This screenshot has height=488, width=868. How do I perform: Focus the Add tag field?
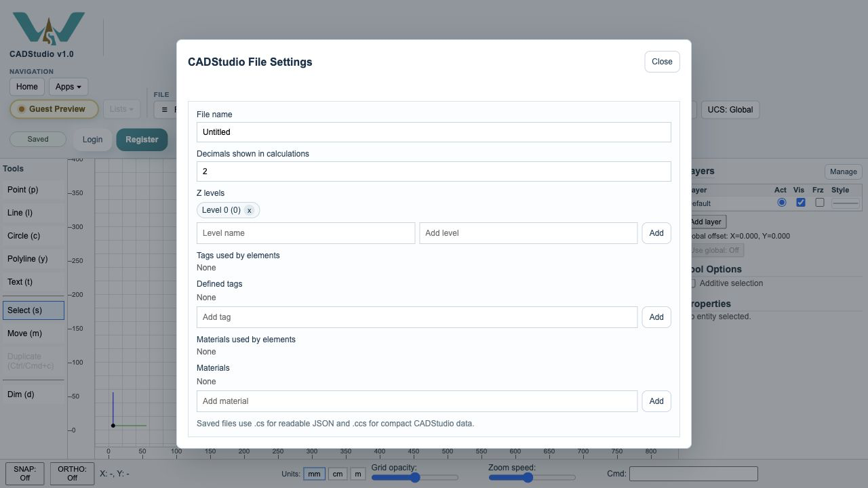coord(417,317)
